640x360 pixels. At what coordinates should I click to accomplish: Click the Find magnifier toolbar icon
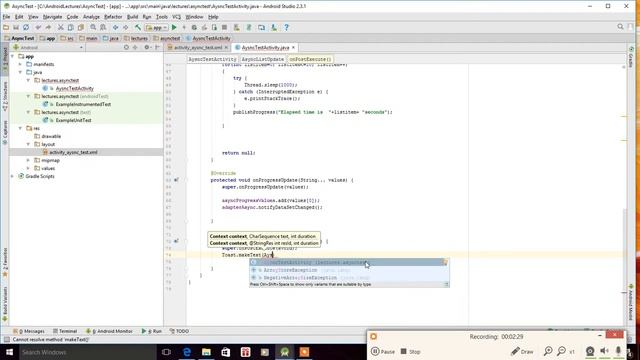click(93, 27)
